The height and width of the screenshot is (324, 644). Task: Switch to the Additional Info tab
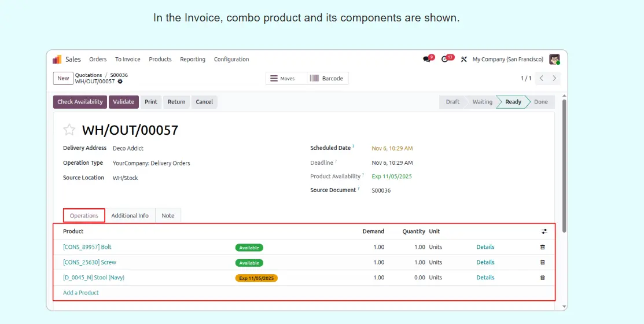pos(130,216)
